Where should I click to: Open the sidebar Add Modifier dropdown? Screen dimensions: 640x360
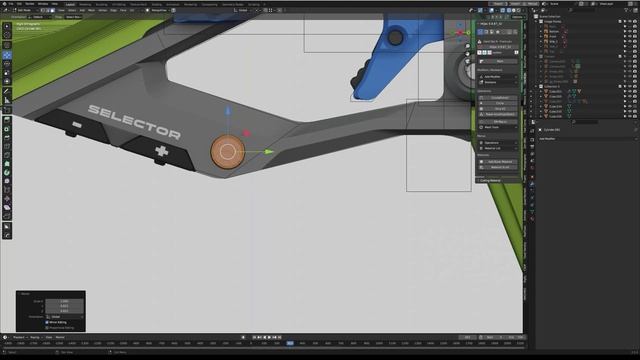pyautogui.click(x=498, y=76)
